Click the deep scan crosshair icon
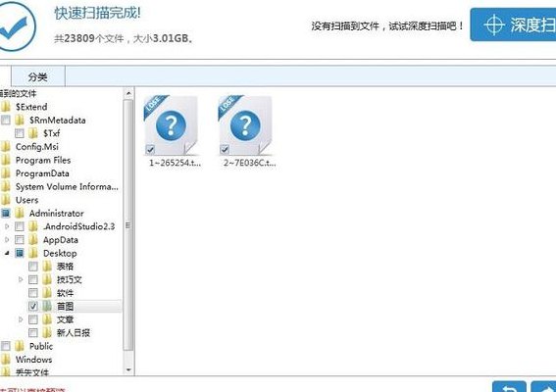Image resolution: width=556 pixels, height=392 pixels. [494, 24]
